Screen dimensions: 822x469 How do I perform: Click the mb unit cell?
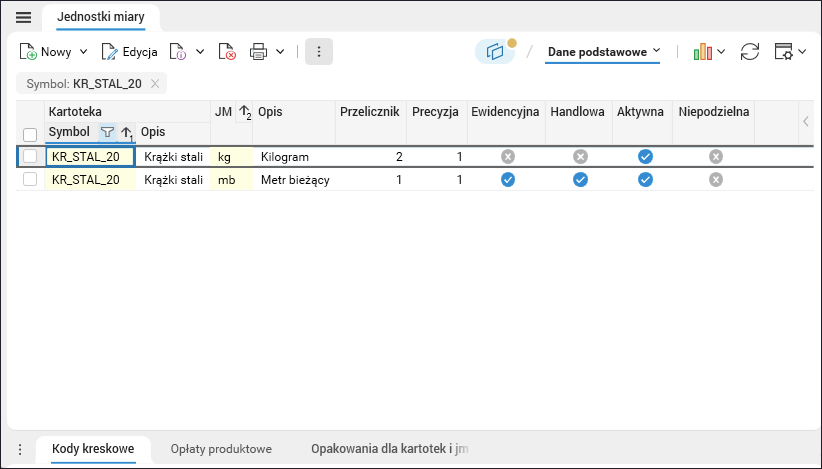231,180
